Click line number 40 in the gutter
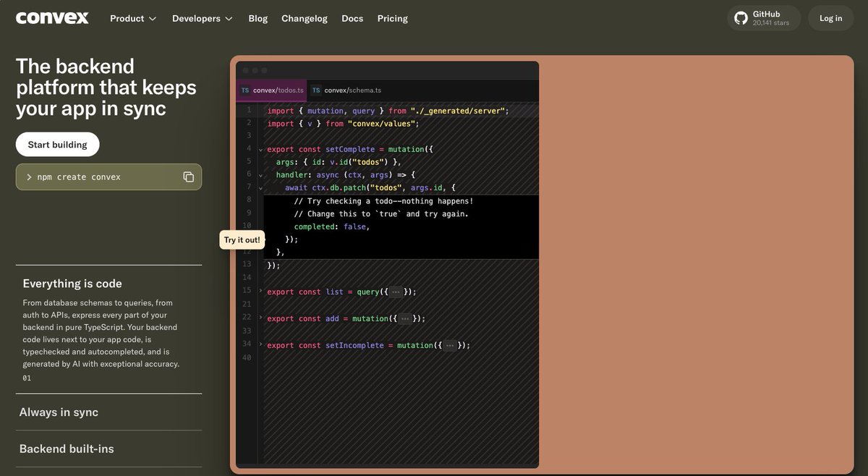The width and height of the screenshot is (868, 476). 247,358
